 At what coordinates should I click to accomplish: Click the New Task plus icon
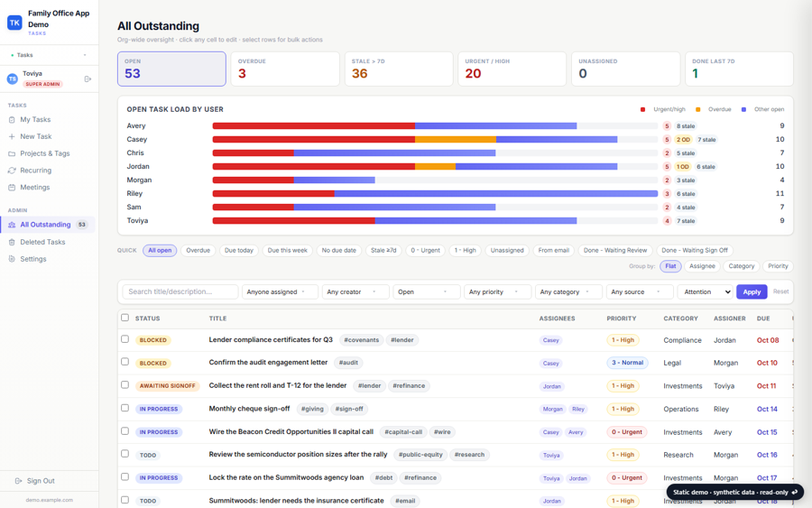click(x=12, y=137)
